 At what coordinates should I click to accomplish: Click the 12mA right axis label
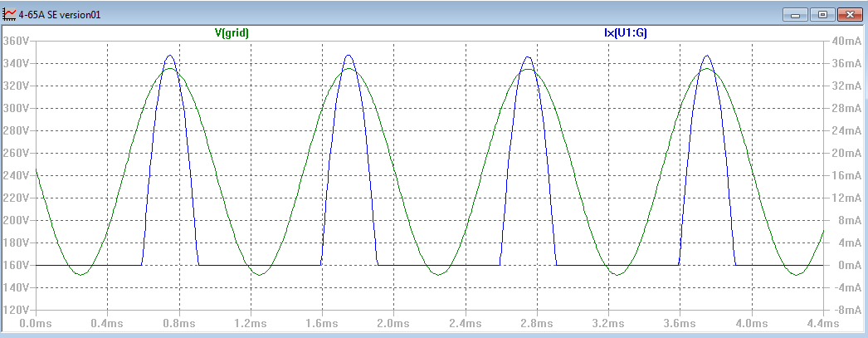tap(846, 198)
